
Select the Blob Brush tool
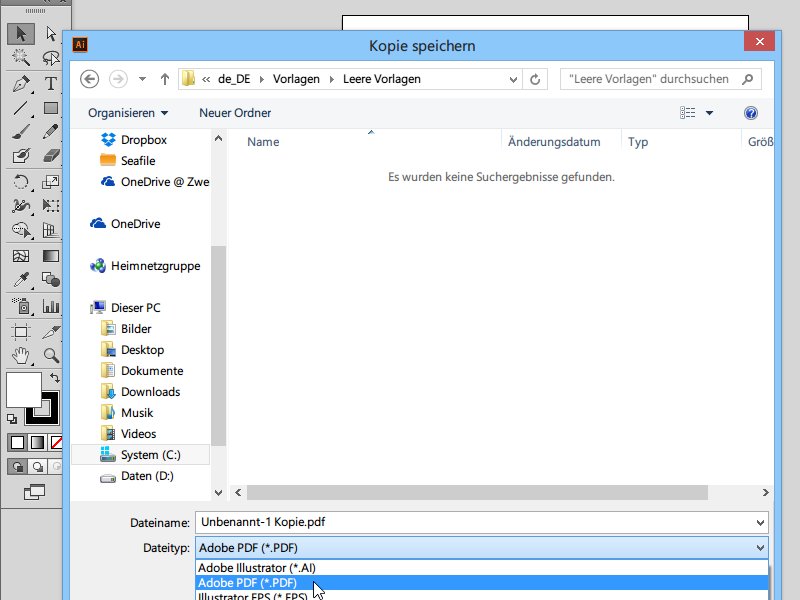pyautogui.click(x=21, y=156)
